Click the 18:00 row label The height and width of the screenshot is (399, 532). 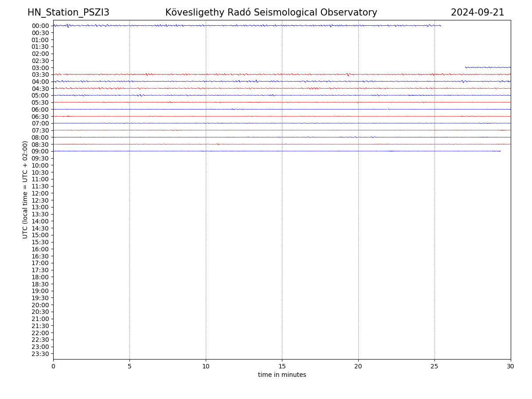(40, 277)
